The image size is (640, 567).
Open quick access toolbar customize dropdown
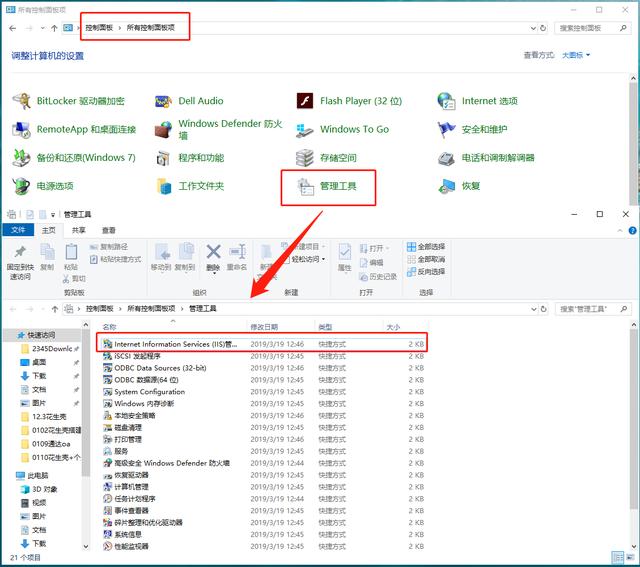[53, 215]
